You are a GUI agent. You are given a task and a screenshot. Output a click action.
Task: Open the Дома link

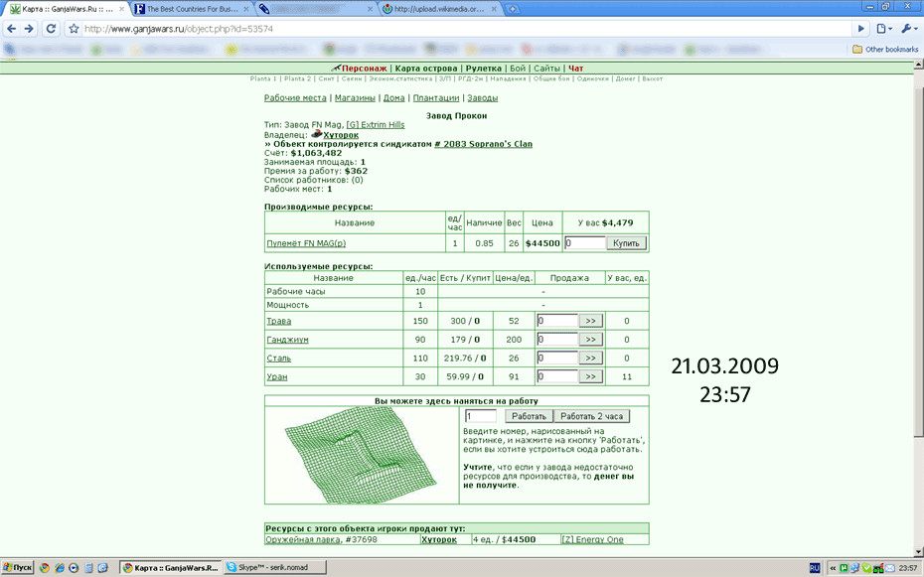coord(394,97)
